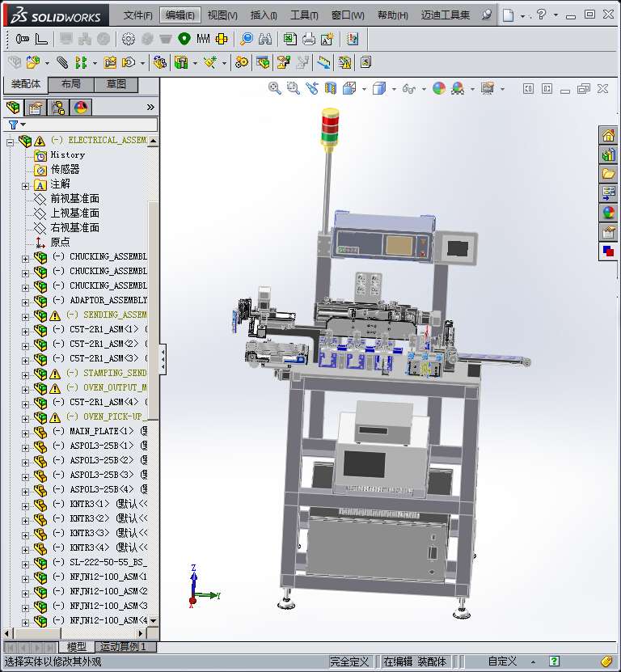Show more manager tabs chevron

(x=150, y=107)
